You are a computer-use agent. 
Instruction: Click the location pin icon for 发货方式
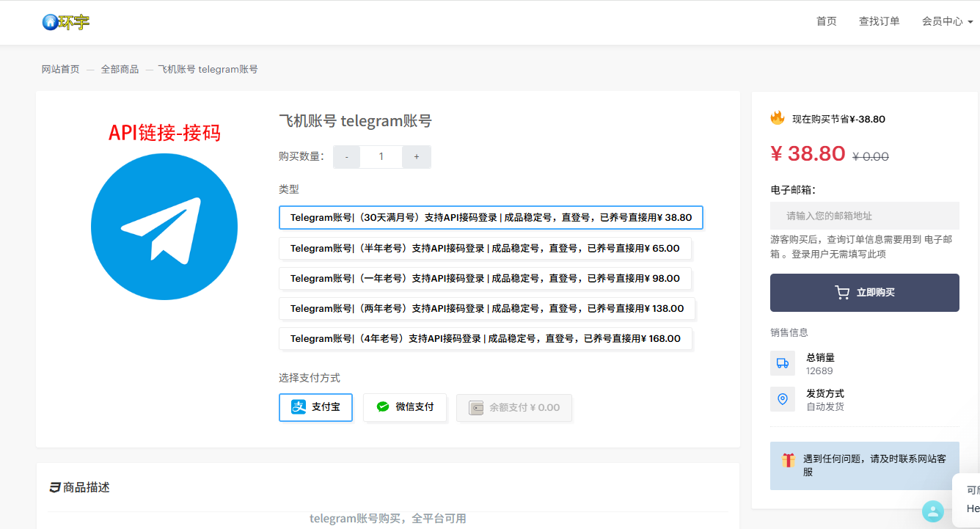(783, 399)
